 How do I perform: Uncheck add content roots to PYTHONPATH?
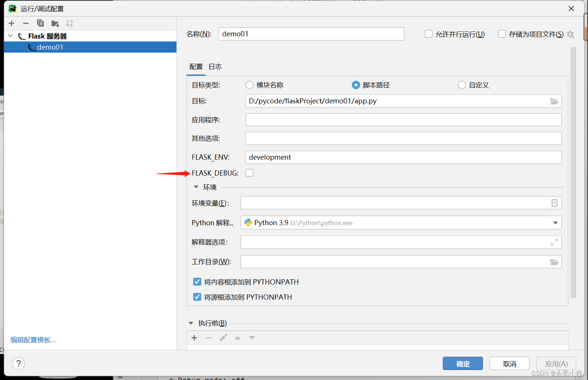point(197,282)
